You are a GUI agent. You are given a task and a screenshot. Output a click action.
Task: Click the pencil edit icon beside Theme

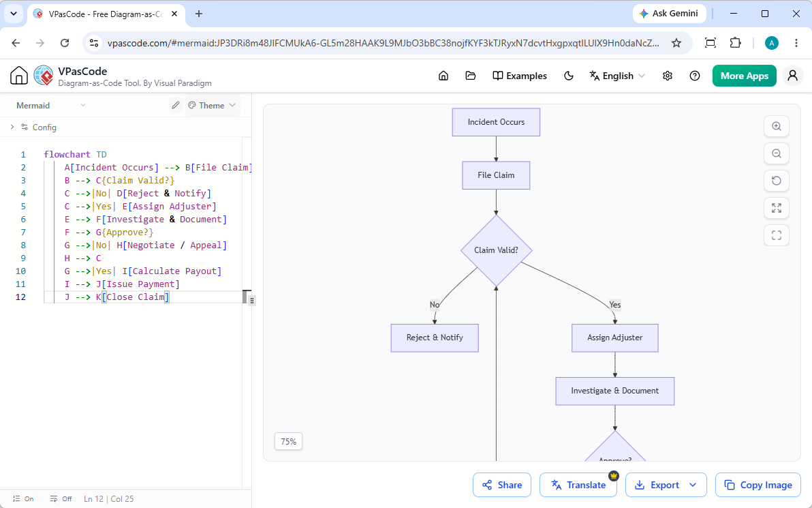176,105
